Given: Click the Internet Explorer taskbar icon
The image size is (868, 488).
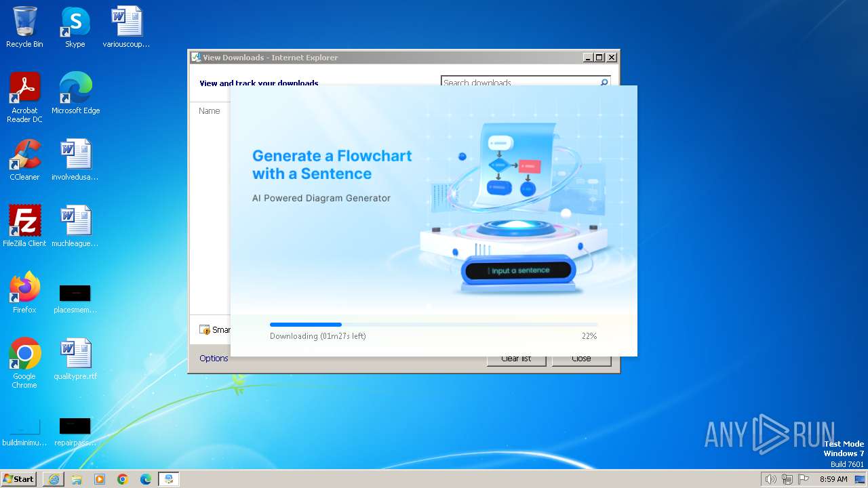Looking at the screenshot, I should tap(54, 479).
